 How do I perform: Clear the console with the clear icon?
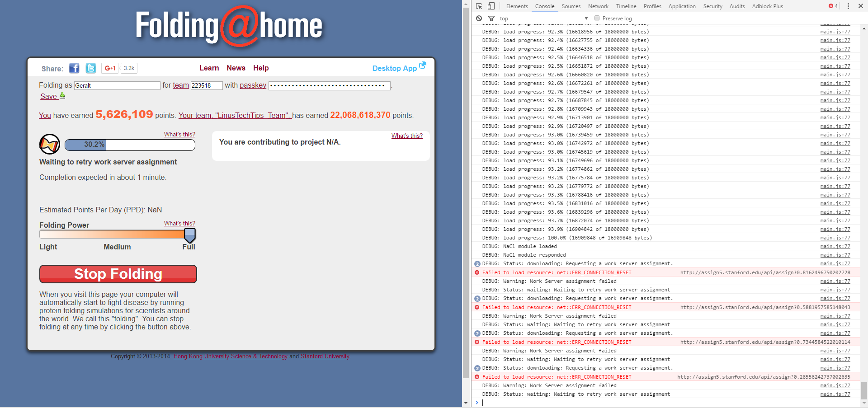click(x=479, y=19)
